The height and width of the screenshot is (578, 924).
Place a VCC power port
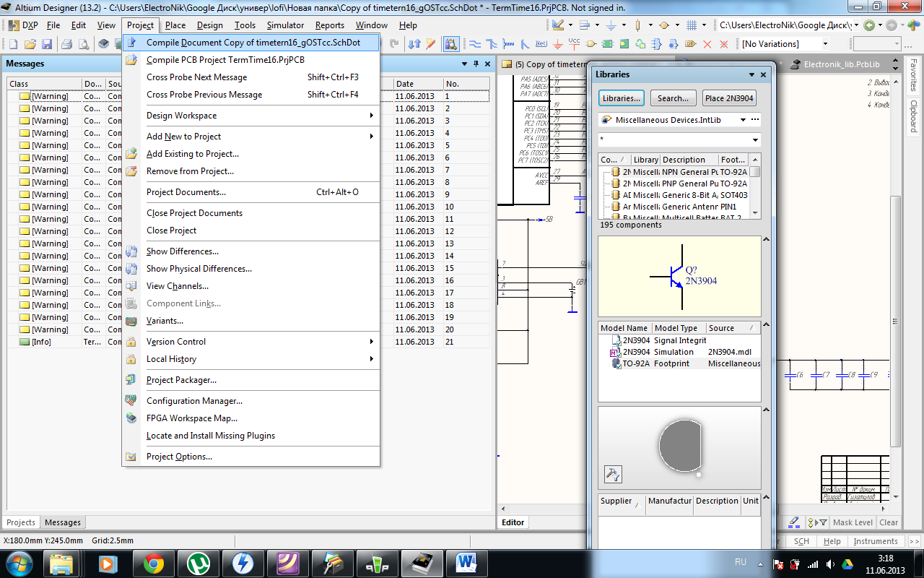tap(575, 44)
